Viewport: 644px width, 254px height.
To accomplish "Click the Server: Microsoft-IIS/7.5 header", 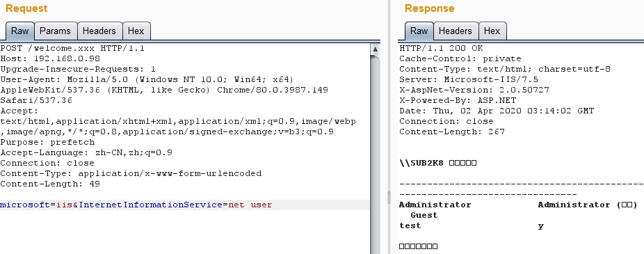I will coord(469,80).
